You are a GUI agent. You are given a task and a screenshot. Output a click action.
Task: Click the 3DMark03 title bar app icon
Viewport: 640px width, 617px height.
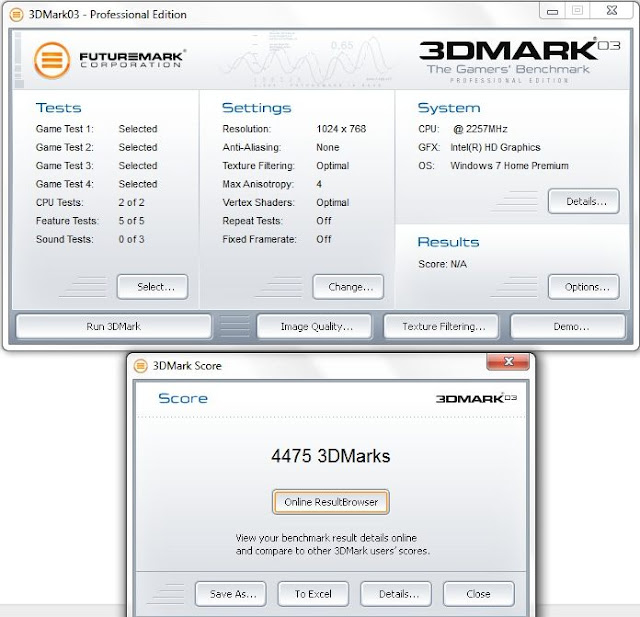click(16, 15)
